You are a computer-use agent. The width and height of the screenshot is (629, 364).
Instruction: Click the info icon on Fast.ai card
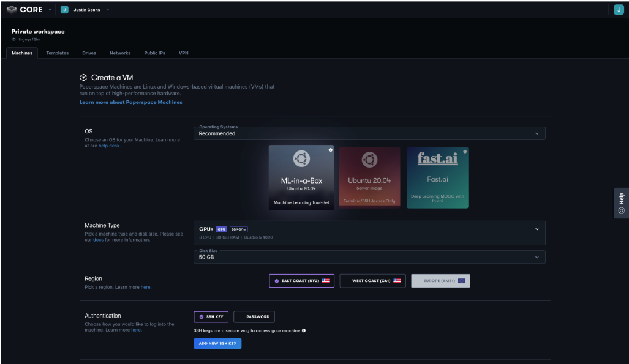[465, 152]
